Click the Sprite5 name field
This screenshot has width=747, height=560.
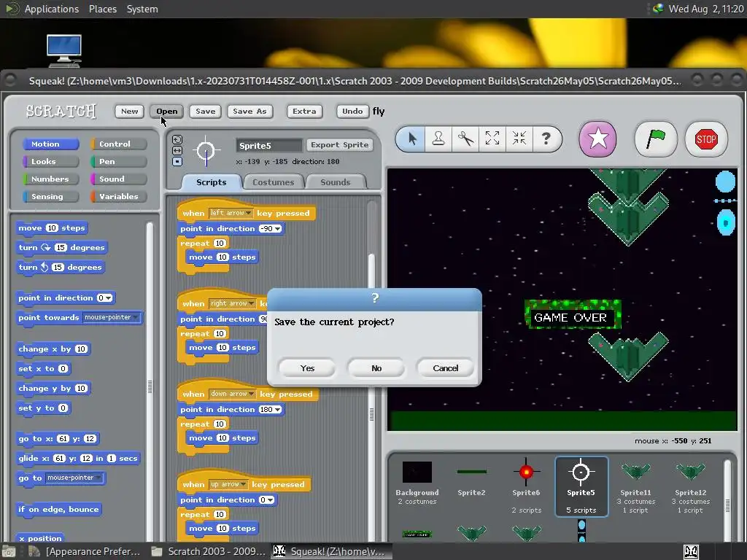[269, 145]
